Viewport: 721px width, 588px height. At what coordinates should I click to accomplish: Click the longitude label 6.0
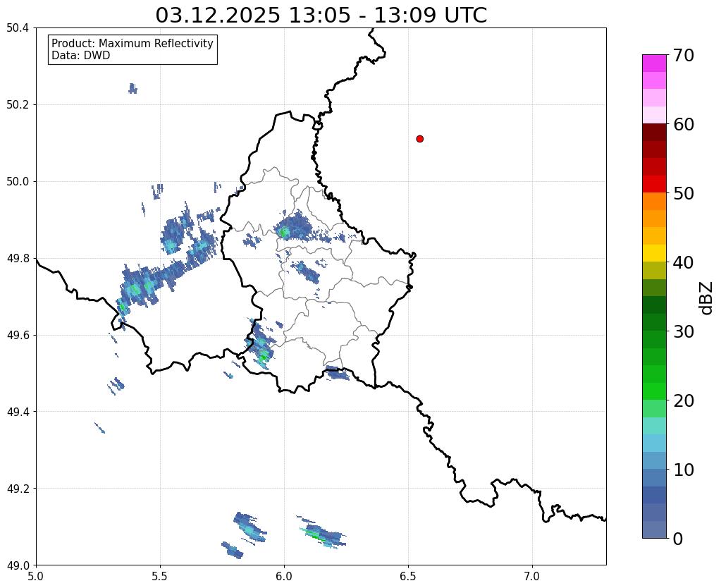point(284,577)
